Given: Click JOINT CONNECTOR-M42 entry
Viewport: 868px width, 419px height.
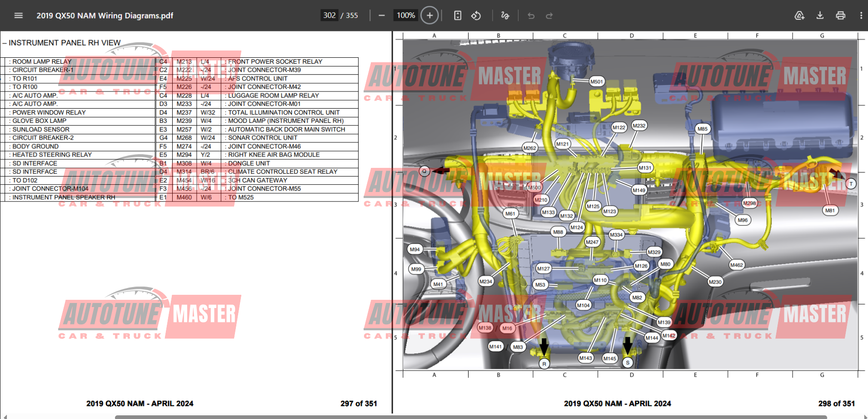Looking at the screenshot, I should 264,87.
